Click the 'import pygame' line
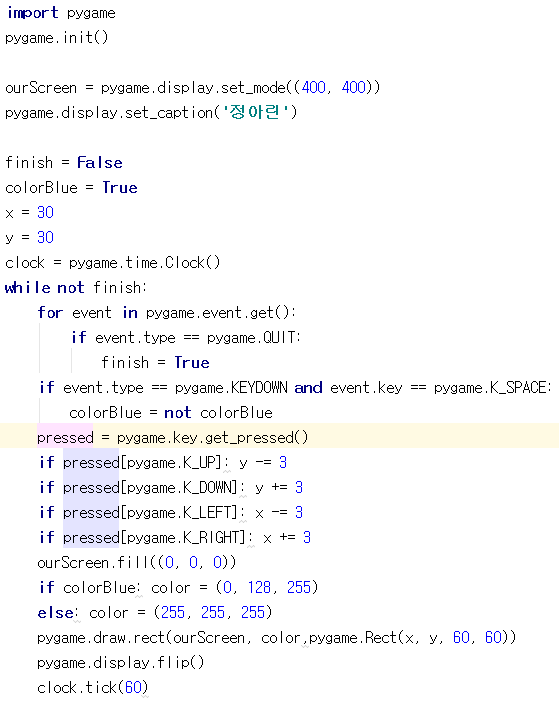The height and width of the screenshot is (711, 559). [61, 13]
